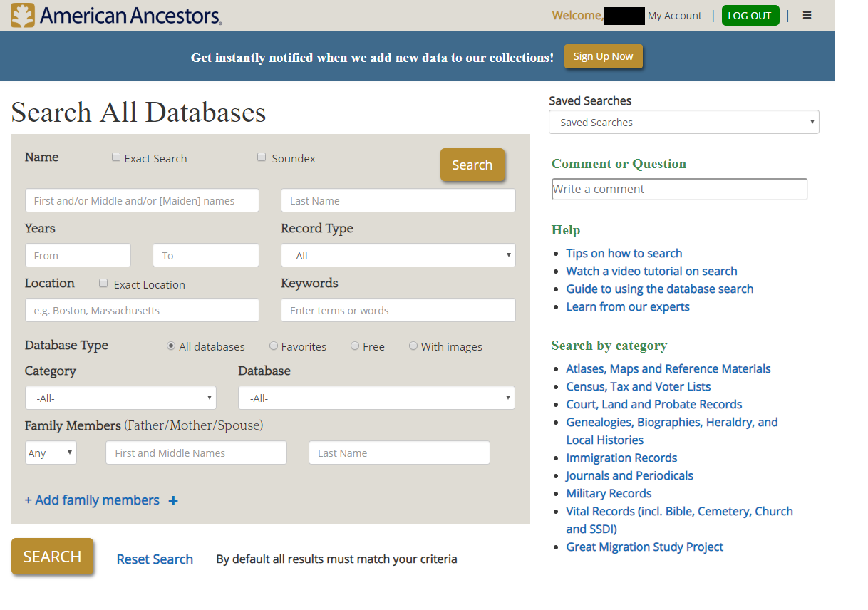Click the Last Name field under Name

pos(398,200)
